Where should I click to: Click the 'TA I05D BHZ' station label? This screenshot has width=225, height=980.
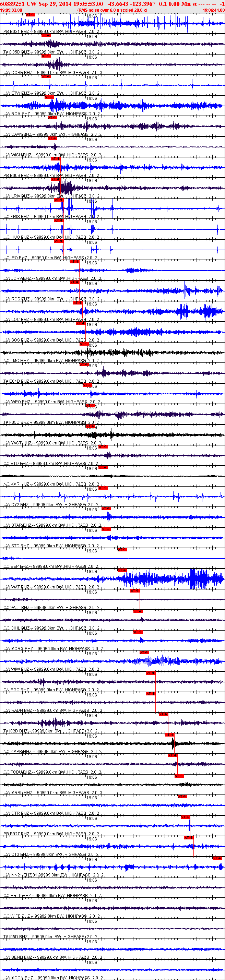tap(16, 937)
